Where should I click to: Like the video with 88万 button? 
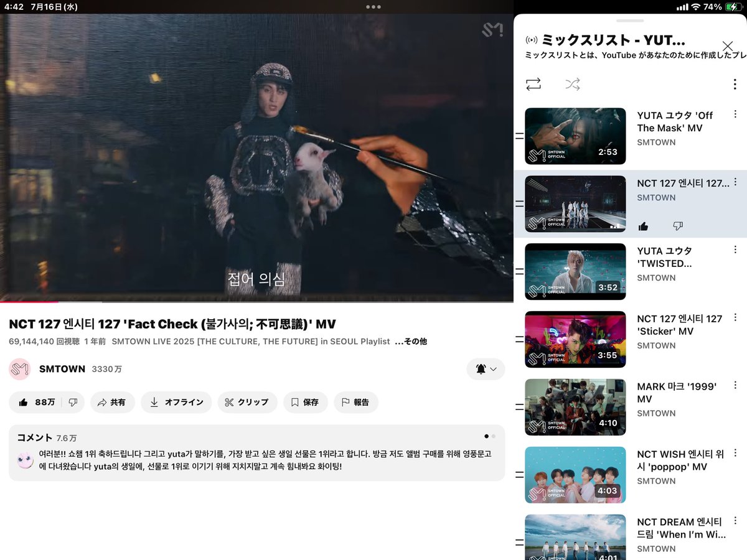click(36, 403)
